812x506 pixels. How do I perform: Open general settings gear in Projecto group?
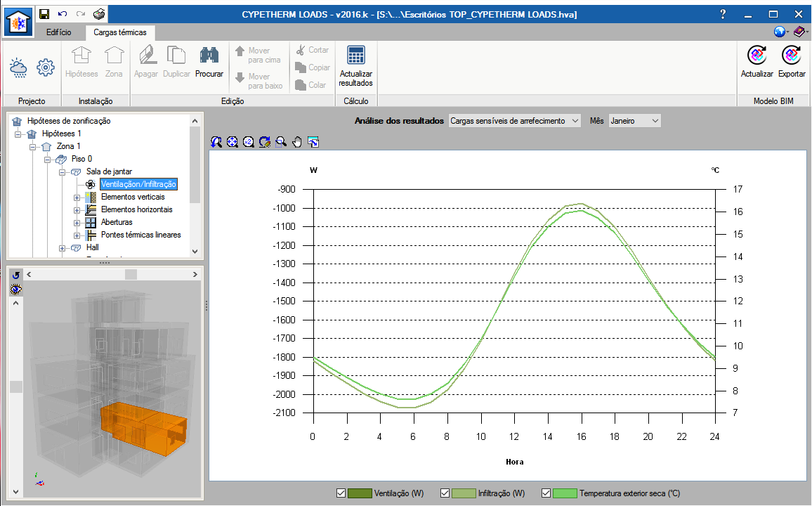46,67
